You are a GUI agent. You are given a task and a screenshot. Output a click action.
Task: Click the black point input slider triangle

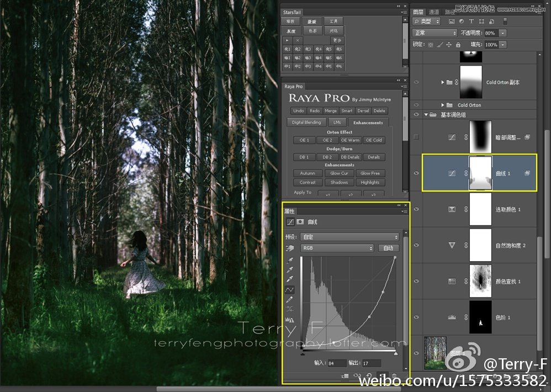303,353
